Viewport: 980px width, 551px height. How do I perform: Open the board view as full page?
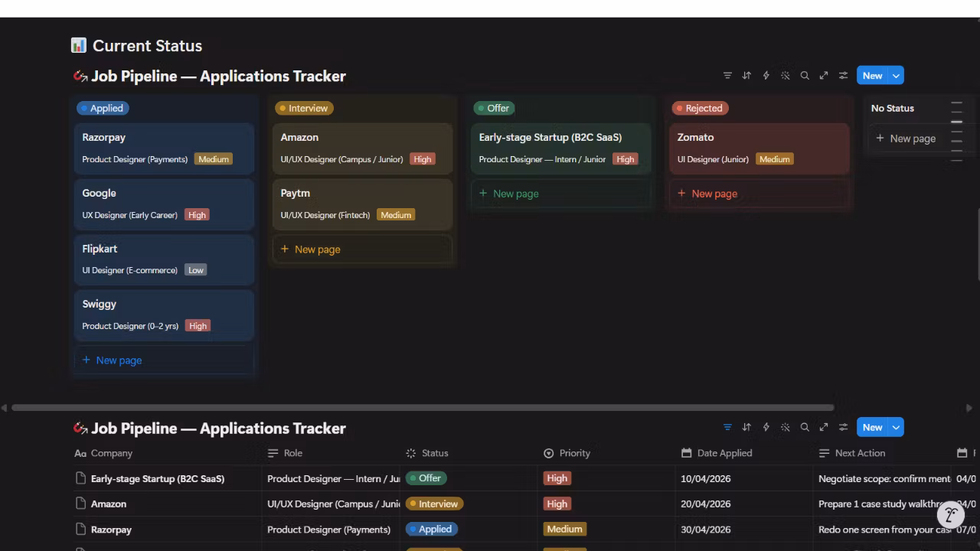[824, 76]
